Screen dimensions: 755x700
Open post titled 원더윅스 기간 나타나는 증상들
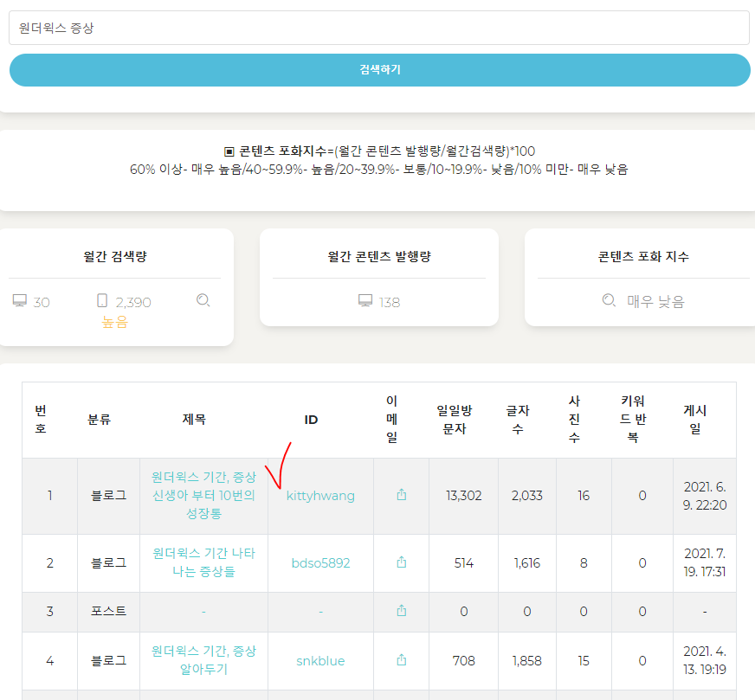tap(203, 562)
